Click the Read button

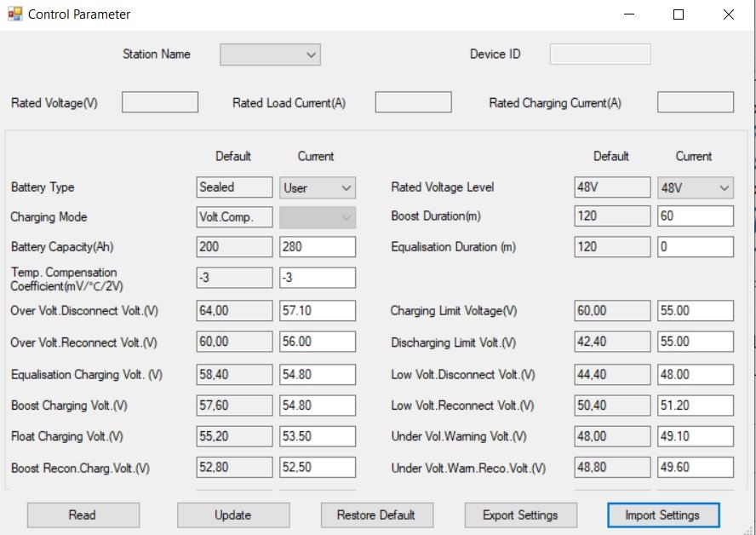[x=83, y=515]
